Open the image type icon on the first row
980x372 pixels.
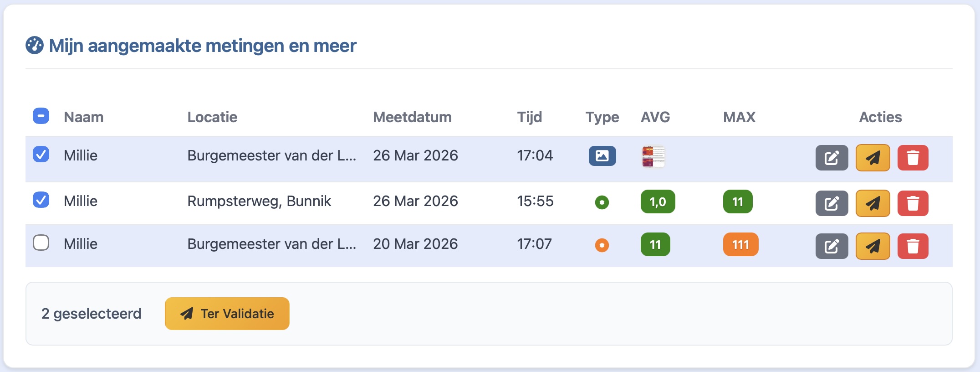point(602,155)
